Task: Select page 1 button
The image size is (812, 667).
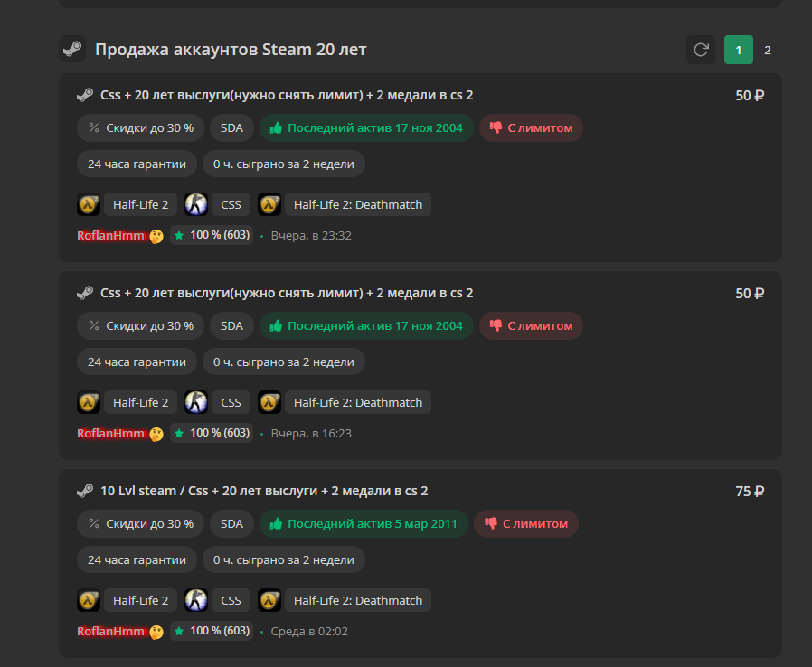Action: point(739,50)
